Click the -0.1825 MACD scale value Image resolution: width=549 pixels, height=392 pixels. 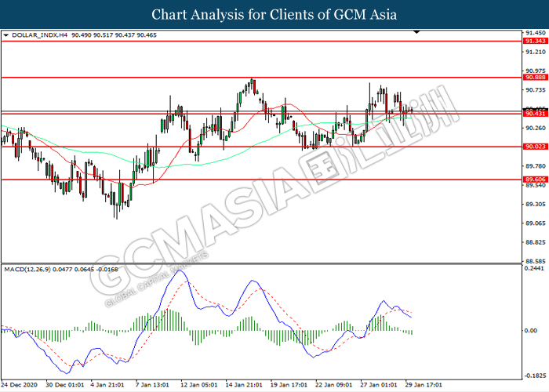pyautogui.click(x=536, y=376)
